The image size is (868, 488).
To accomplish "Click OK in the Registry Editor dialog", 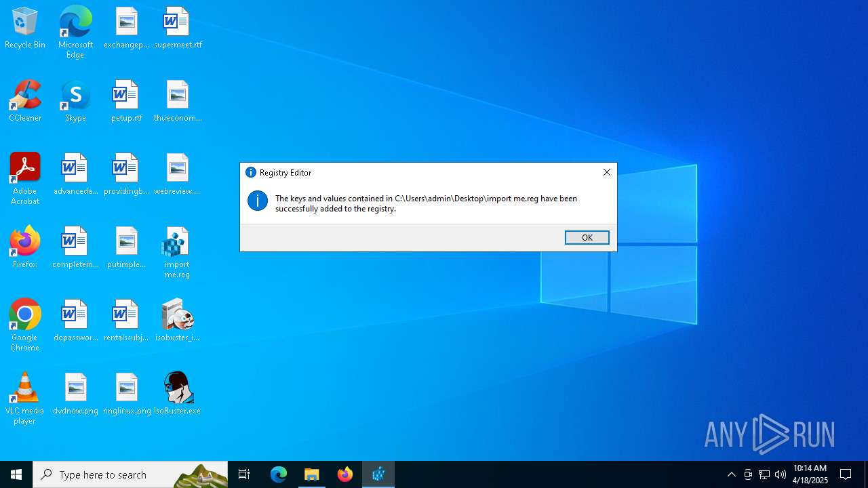I will pos(587,237).
